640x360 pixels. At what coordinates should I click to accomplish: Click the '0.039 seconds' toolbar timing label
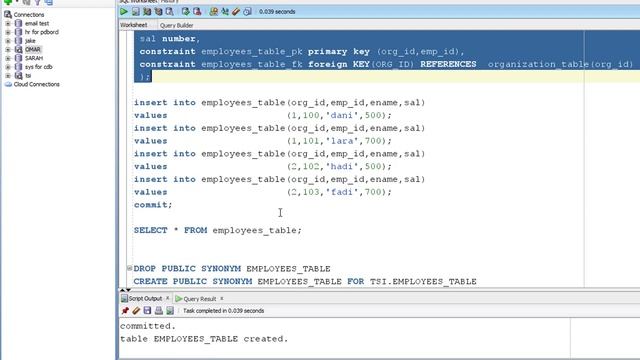tap(277, 12)
